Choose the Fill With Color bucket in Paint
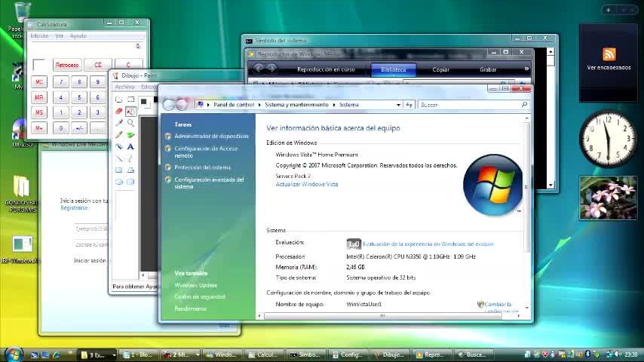The image size is (644, 362). coord(130,111)
